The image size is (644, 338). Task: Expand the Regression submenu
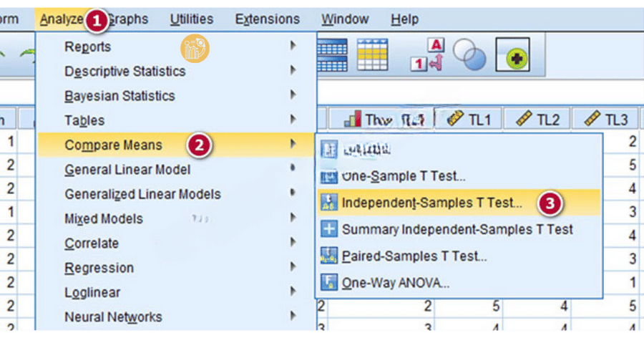(176, 268)
